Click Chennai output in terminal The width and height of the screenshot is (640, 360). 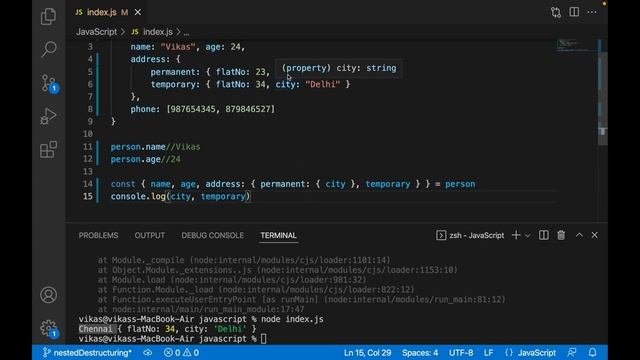[96, 329]
